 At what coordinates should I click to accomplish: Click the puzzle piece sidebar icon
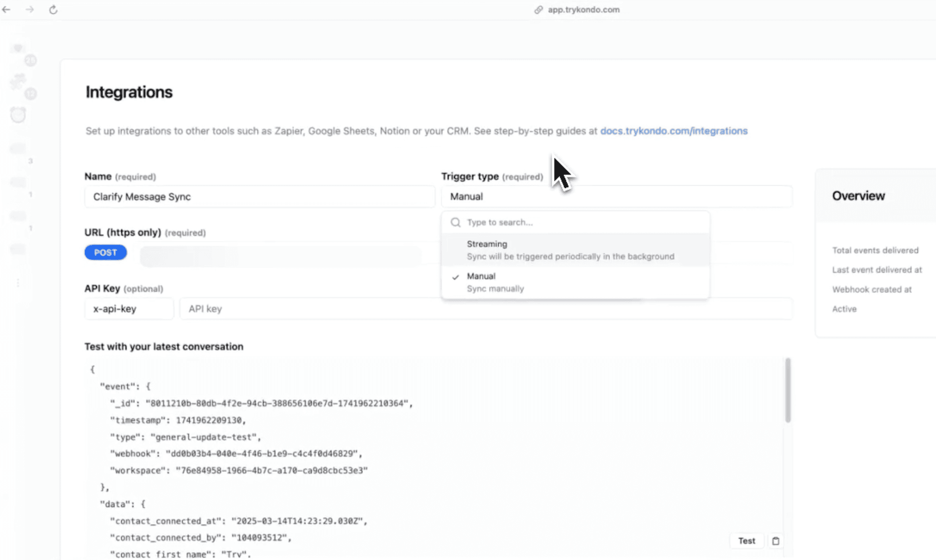tap(18, 81)
